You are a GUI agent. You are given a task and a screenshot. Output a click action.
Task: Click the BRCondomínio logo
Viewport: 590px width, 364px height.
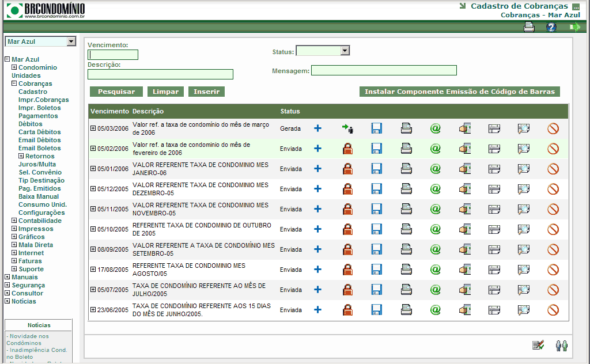[x=46, y=10]
